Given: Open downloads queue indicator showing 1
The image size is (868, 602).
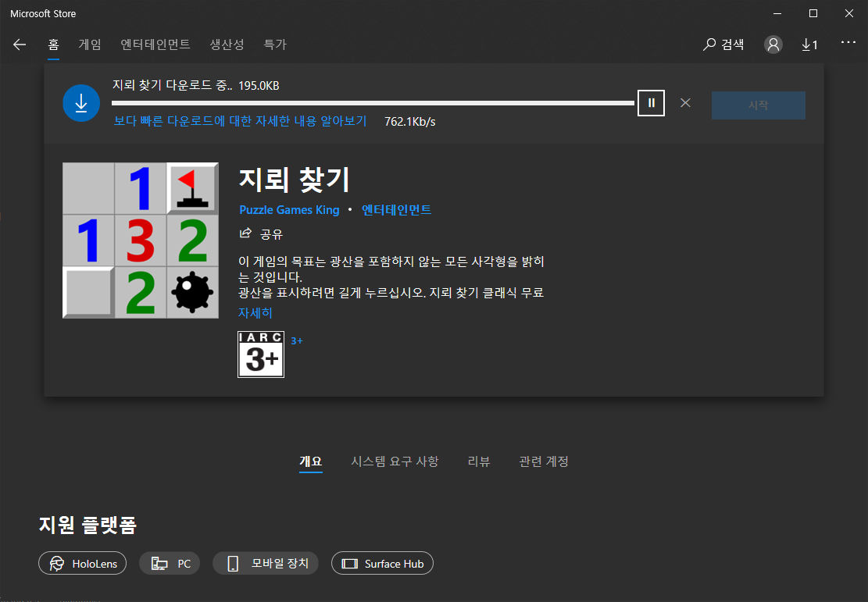Looking at the screenshot, I should 809,45.
